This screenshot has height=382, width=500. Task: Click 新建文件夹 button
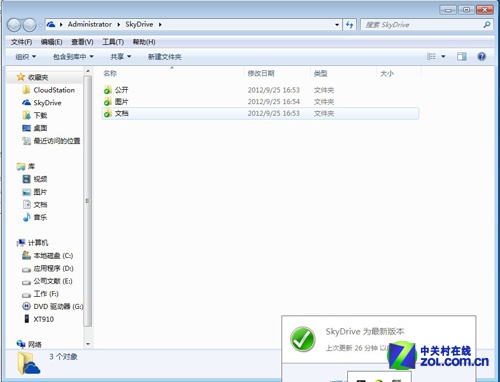(x=165, y=57)
